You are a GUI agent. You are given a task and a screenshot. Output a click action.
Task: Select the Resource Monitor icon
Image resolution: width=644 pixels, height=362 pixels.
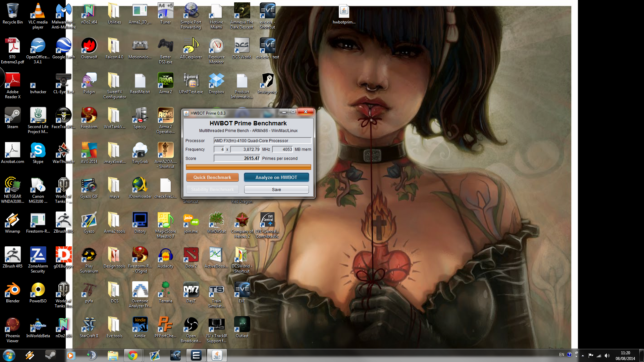point(216,51)
